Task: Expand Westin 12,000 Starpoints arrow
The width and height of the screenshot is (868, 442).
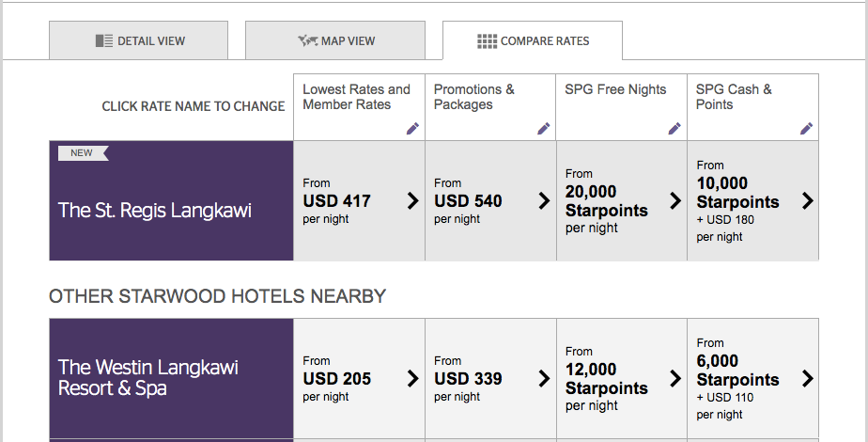Action: pos(674,378)
